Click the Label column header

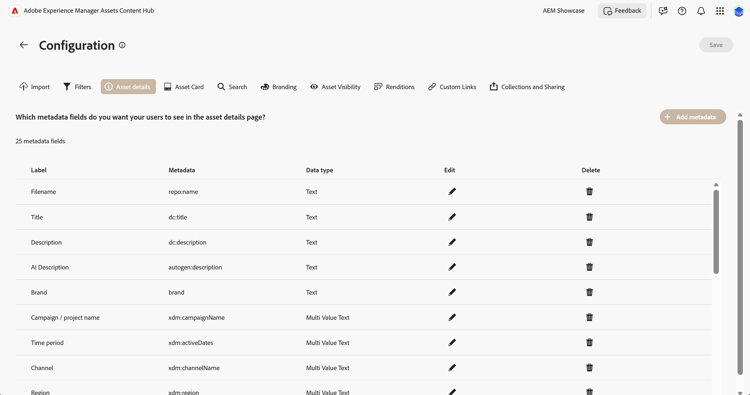click(39, 170)
